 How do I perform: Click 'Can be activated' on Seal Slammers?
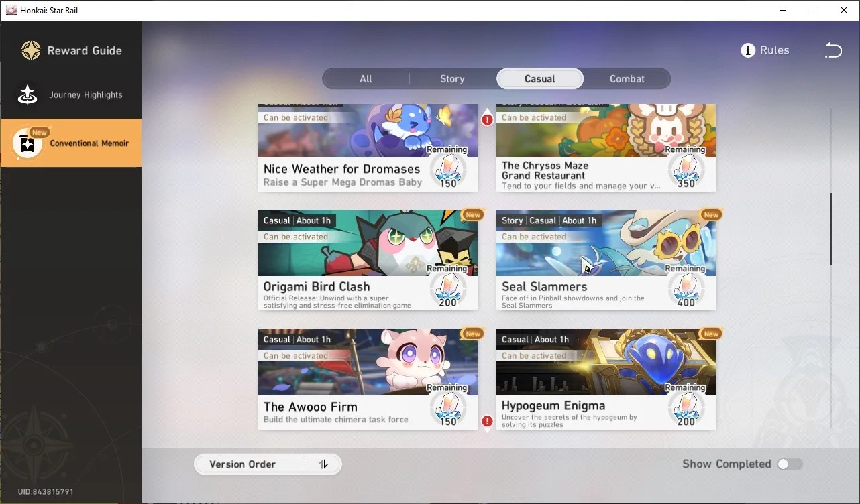click(534, 237)
